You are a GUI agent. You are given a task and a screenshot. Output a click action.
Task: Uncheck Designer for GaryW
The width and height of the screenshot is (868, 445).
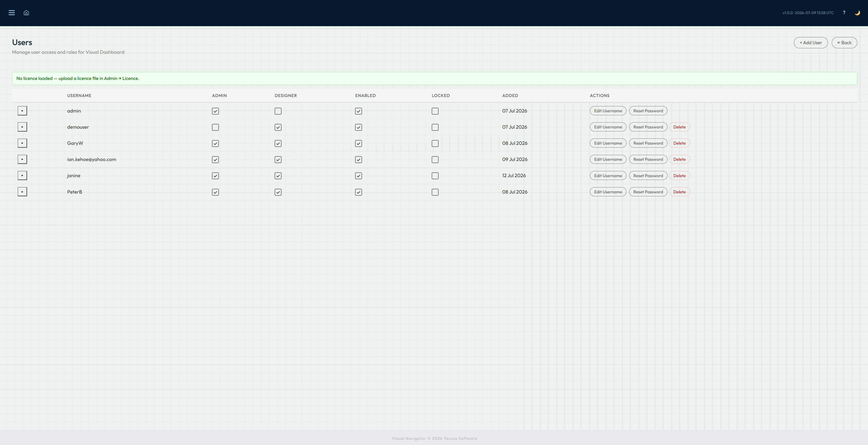point(278,143)
